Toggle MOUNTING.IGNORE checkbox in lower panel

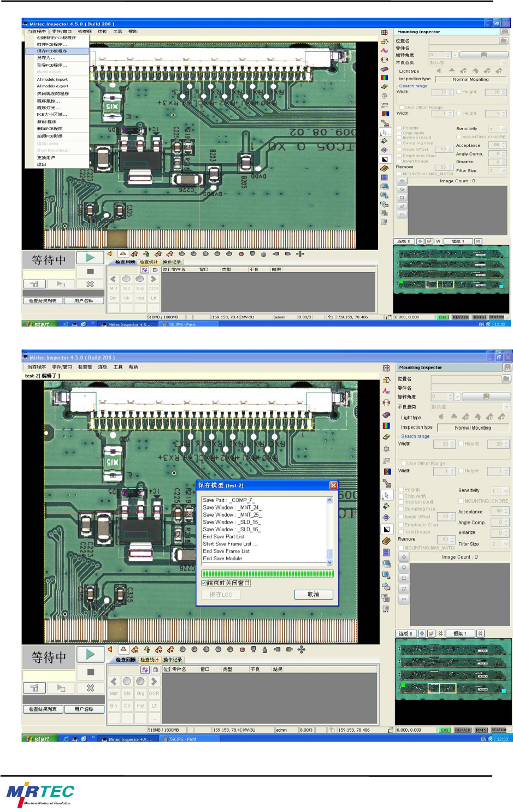[x=461, y=501]
